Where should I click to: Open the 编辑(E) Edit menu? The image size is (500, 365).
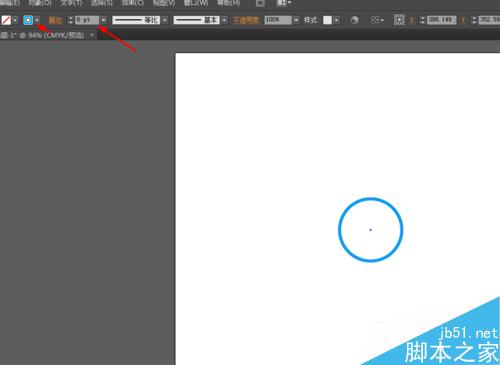click(10, 3)
